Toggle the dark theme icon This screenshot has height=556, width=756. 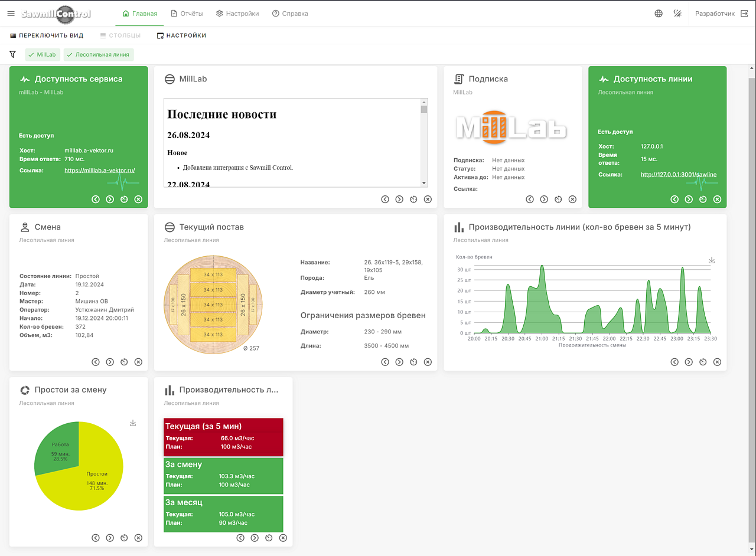pos(677,14)
